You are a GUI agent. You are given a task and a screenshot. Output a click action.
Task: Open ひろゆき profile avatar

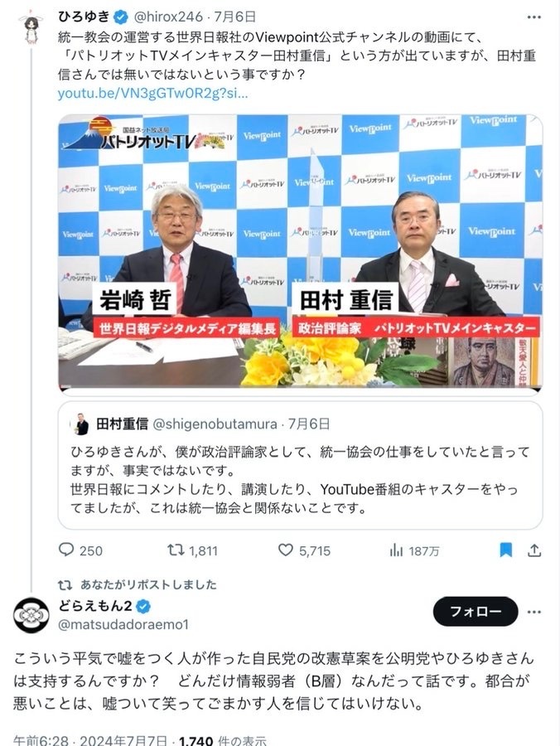click(31, 28)
